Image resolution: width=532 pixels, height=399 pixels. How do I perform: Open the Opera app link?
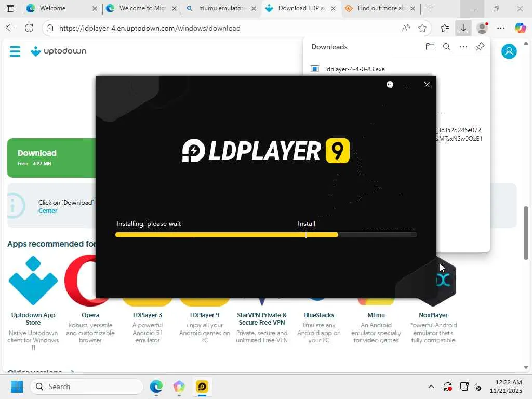click(x=90, y=315)
